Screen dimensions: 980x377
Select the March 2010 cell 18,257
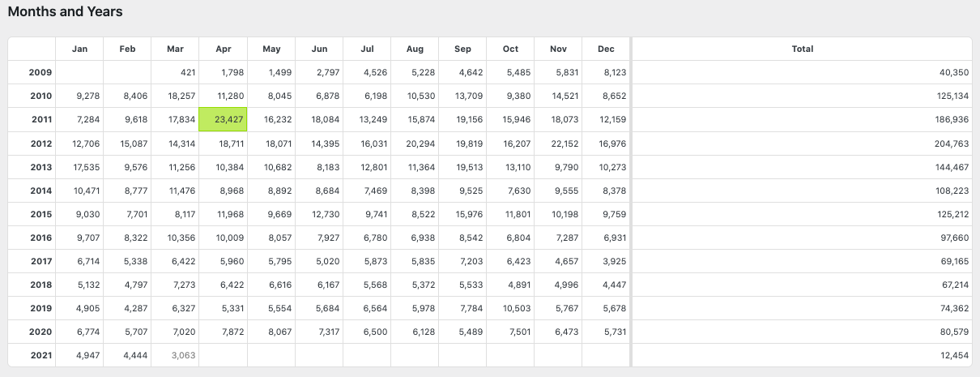click(x=181, y=96)
